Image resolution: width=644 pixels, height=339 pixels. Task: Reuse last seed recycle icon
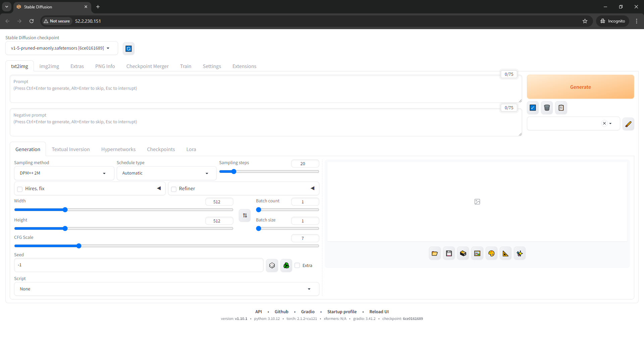point(286,265)
